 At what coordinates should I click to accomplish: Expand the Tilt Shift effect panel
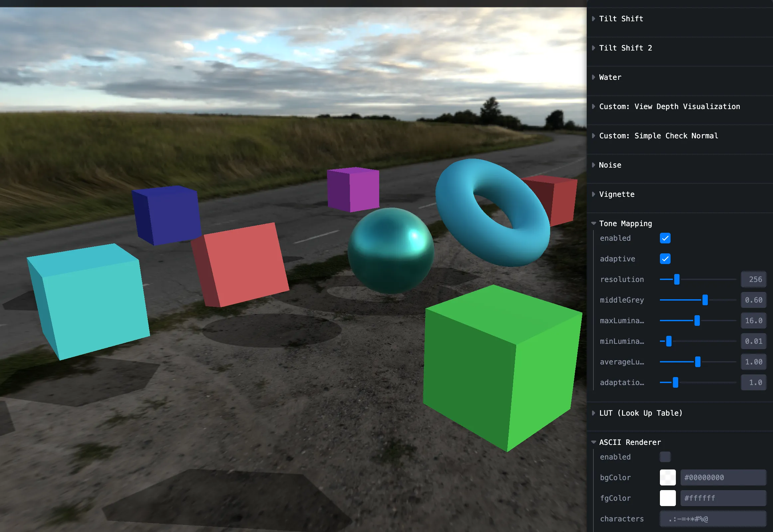click(621, 19)
